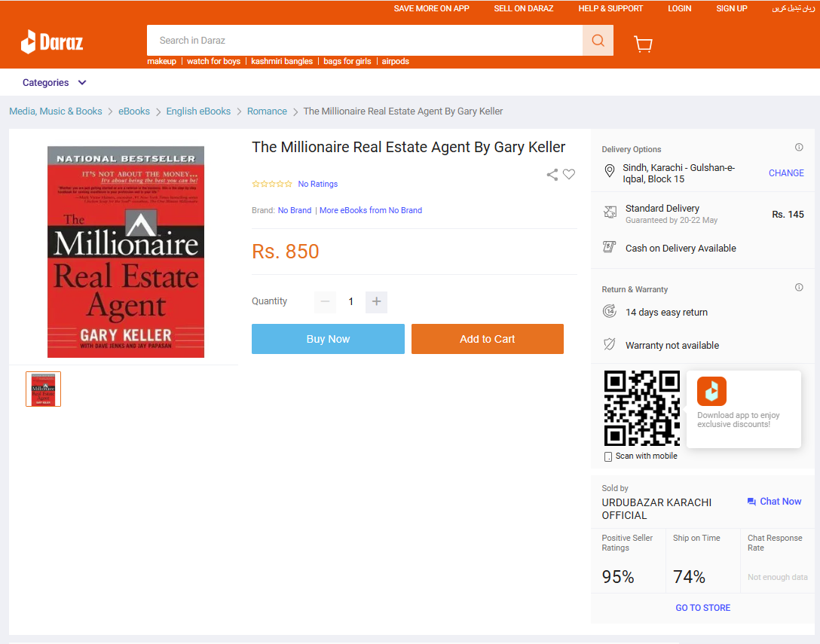
Task: Click the airpods suggestion
Action: point(396,61)
